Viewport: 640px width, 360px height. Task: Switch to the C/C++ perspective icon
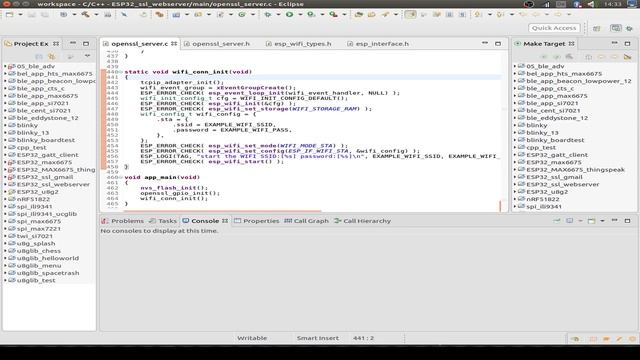click(x=616, y=28)
